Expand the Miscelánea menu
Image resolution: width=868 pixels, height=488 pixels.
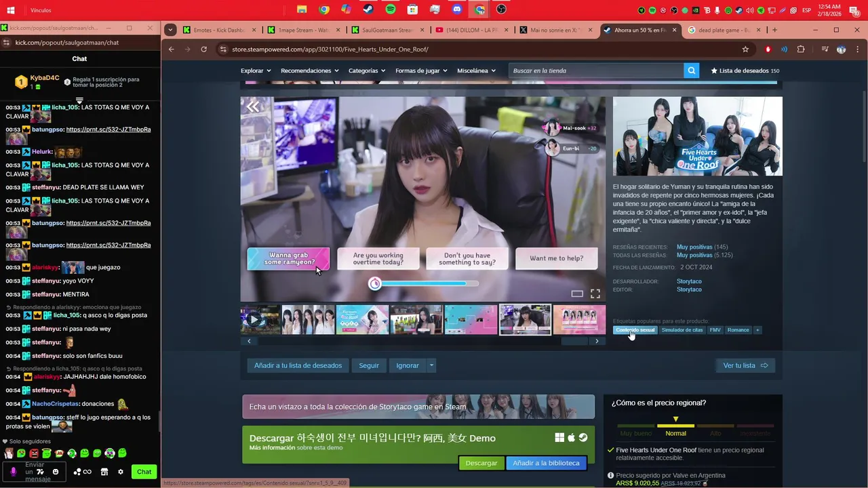476,70
